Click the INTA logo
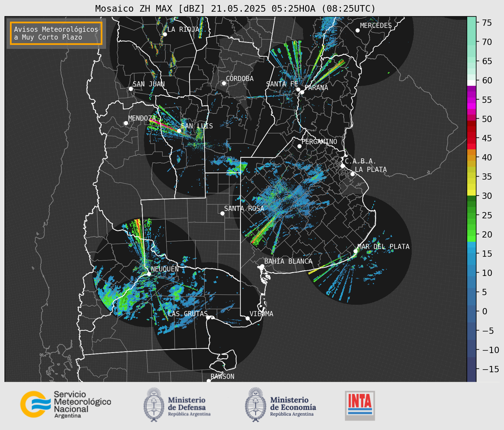 point(360,405)
